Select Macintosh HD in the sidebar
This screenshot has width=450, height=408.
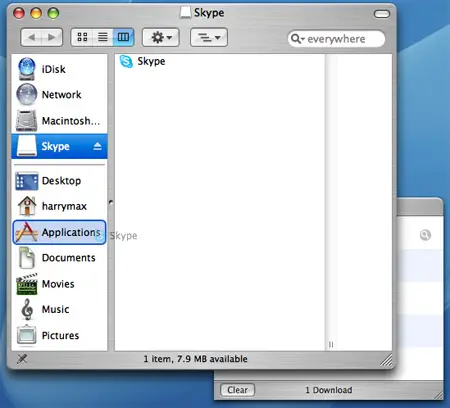click(x=59, y=120)
